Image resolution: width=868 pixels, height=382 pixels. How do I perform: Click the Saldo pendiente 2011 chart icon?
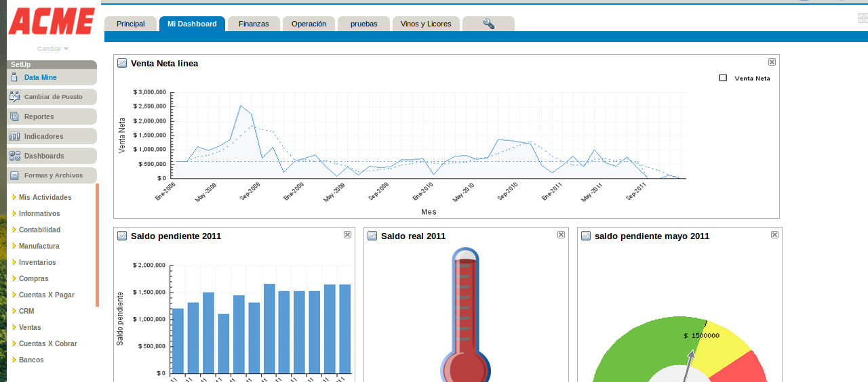coord(122,236)
